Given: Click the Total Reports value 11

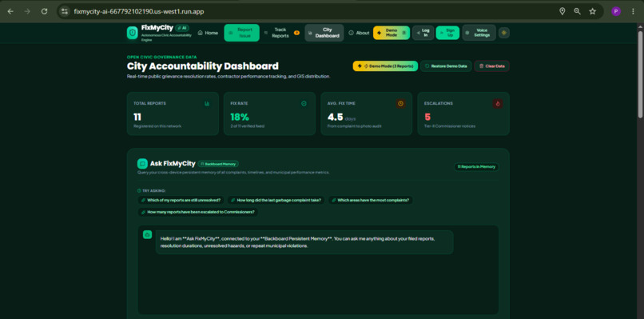Looking at the screenshot, I should tap(137, 118).
